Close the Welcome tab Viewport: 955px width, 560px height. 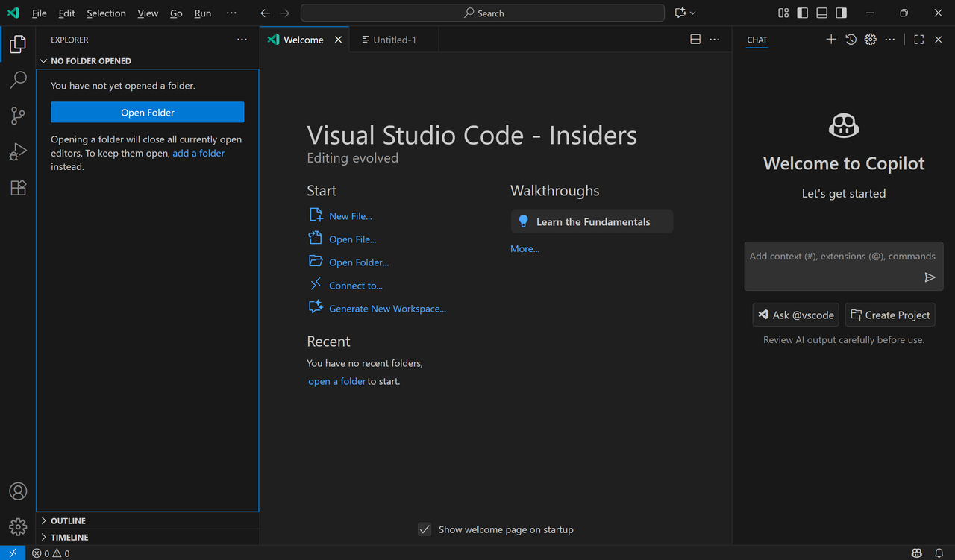point(338,40)
